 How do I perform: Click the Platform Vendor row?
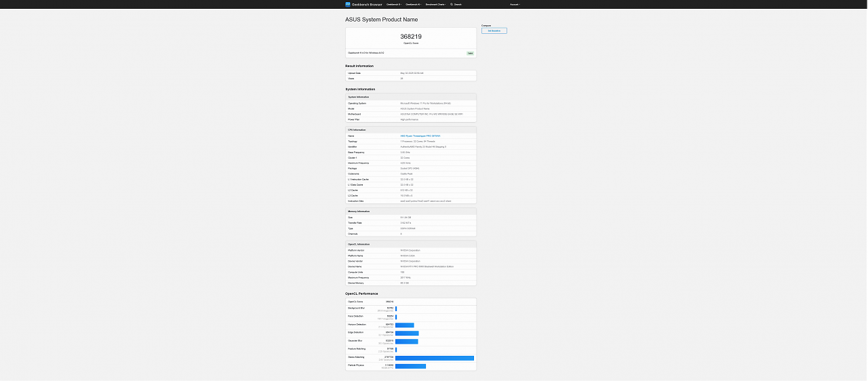pos(411,250)
